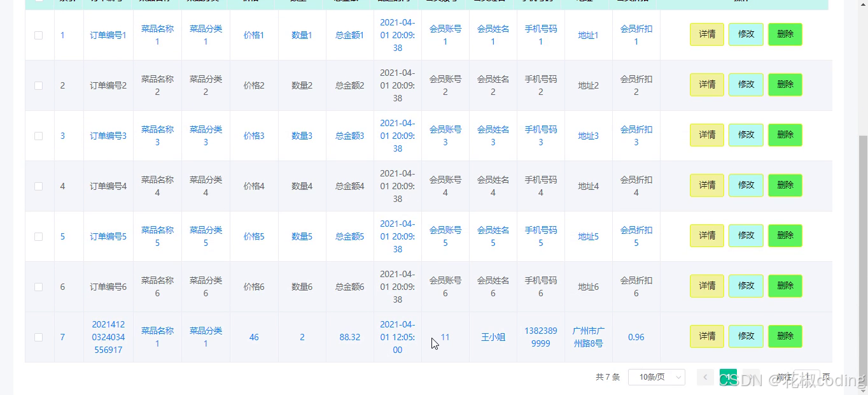Screen dimensions: 868x395
Task: Click the 价格1 cell
Action: (254, 35)
